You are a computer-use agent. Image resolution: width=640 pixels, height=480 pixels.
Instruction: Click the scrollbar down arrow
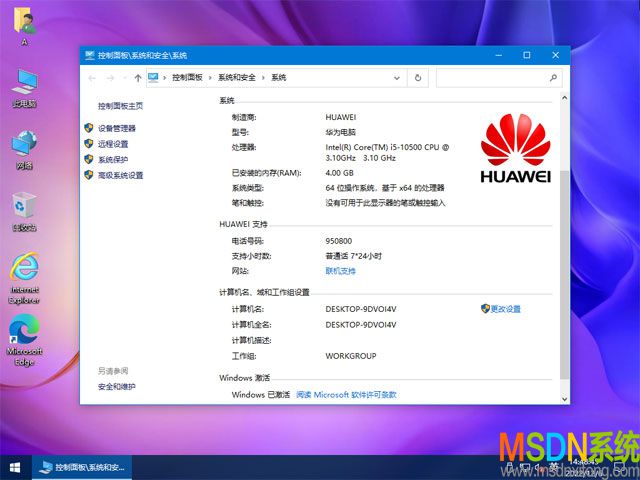click(564, 399)
